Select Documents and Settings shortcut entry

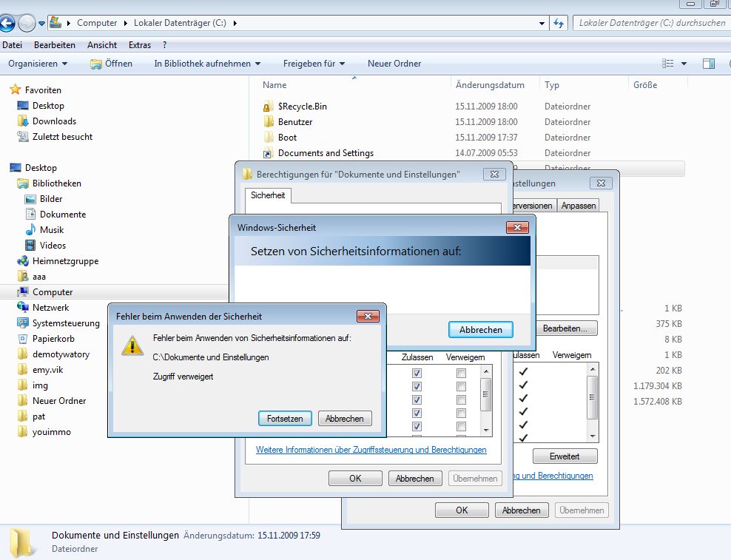[x=326, y=153]
